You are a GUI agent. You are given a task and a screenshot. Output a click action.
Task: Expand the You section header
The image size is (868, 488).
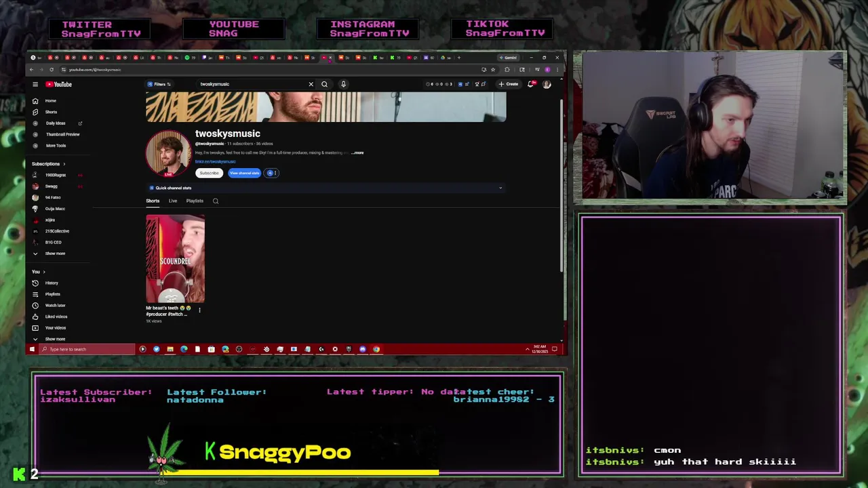(x=39, y=272)
